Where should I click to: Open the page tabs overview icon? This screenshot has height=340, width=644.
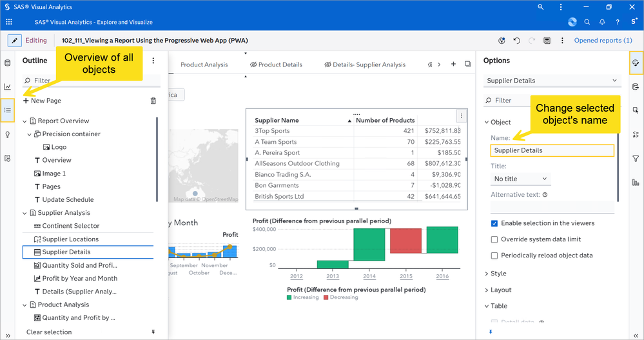pos(467,64)
